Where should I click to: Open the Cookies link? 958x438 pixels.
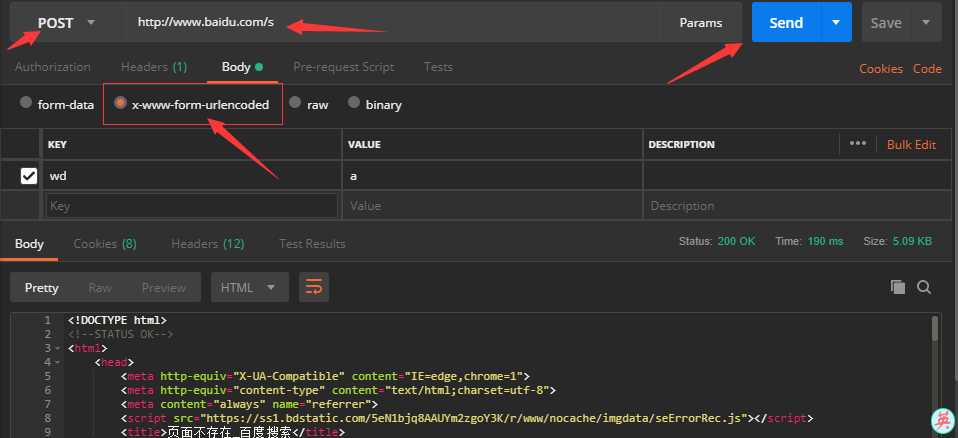[x=881, y=68]
